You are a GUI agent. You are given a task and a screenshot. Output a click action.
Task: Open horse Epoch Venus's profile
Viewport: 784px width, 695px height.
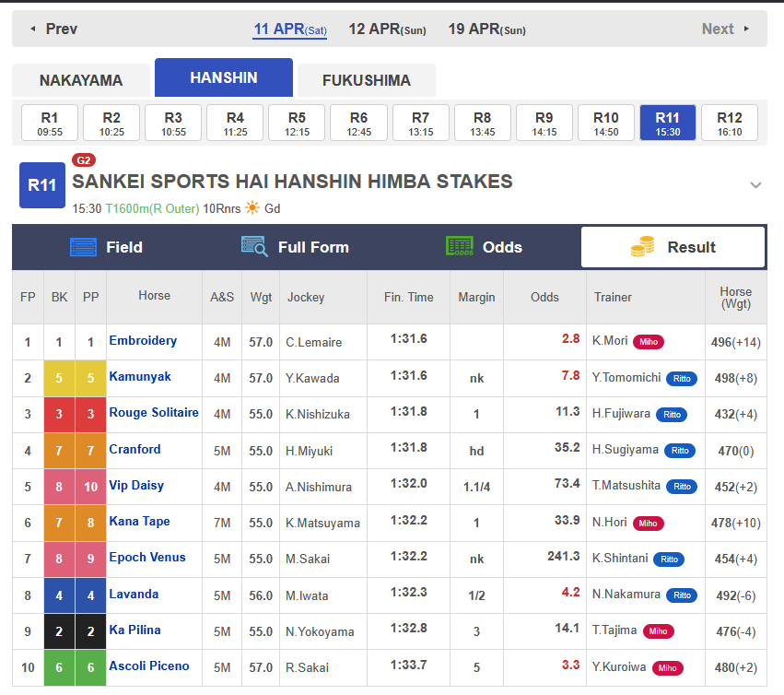(147, 558)
